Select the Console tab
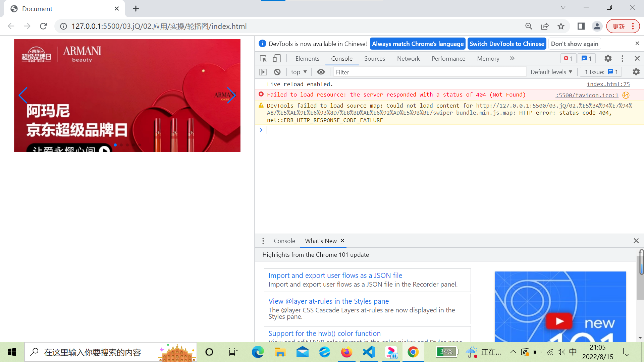Screen dimensions: 644x362 [342, 59]
